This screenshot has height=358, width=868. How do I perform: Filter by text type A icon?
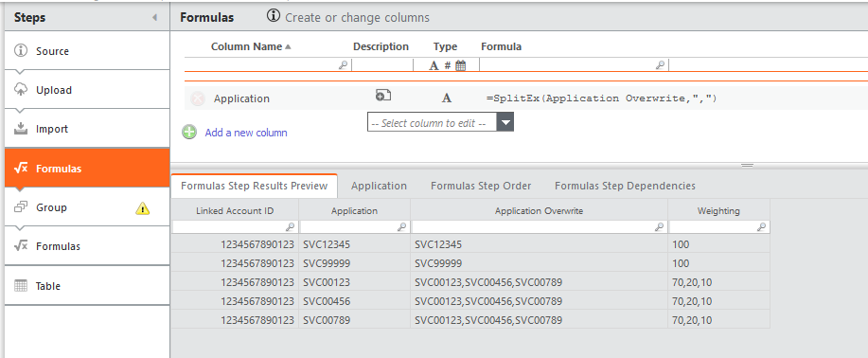tap(434, 65)
